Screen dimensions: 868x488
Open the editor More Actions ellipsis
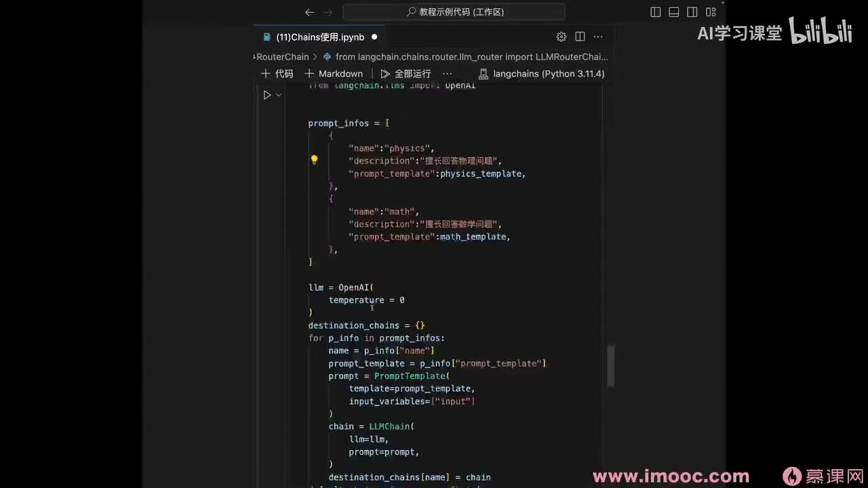598,37
